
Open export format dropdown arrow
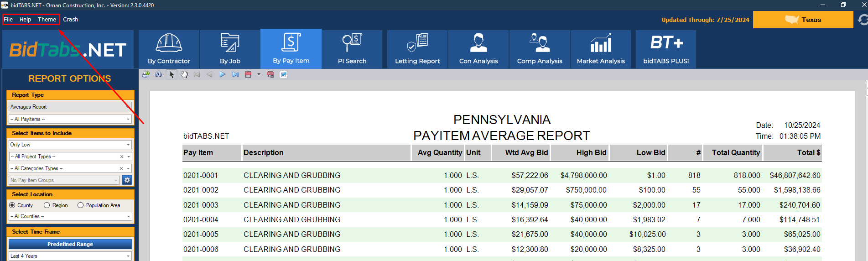click(259, 74)
